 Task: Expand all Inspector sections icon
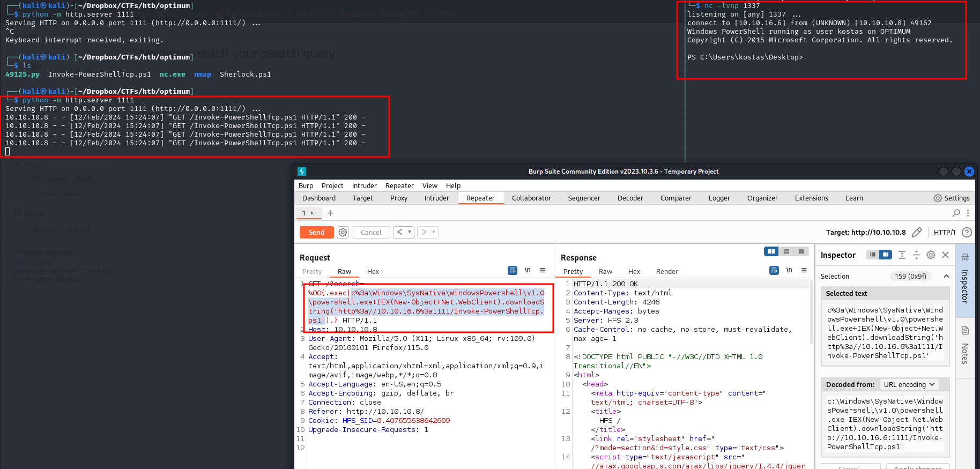[x=902, y=255]
